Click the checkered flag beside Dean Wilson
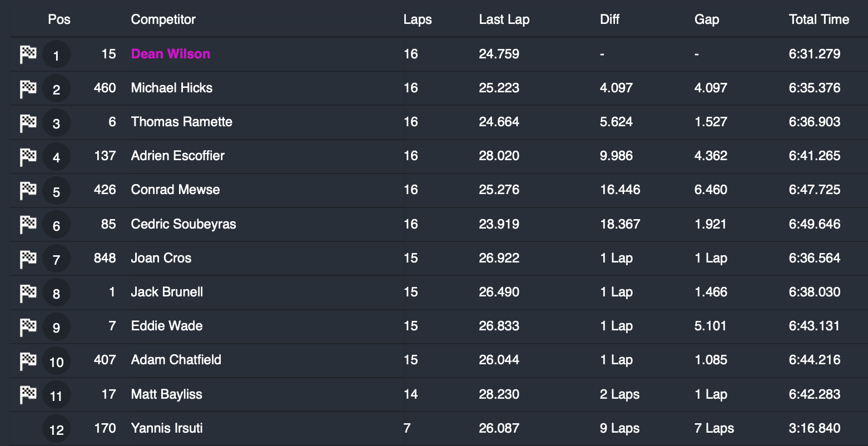 tap(28, 54)
